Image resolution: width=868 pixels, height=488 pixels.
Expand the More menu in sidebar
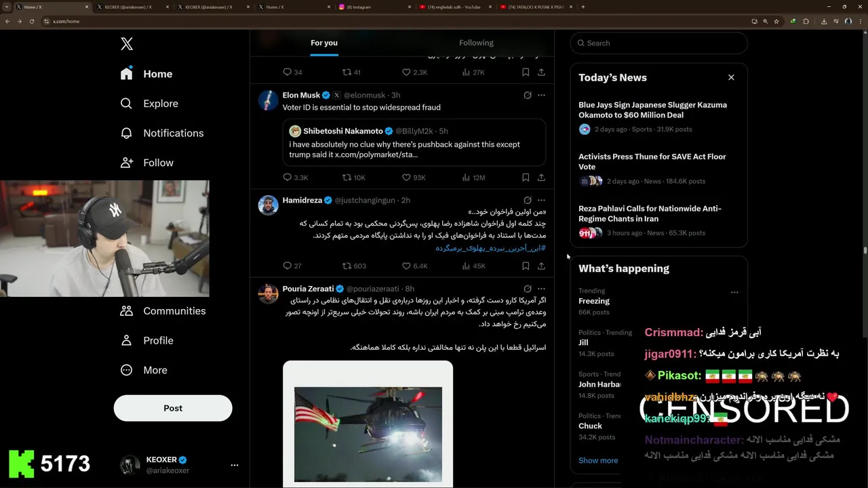point(144,370)
